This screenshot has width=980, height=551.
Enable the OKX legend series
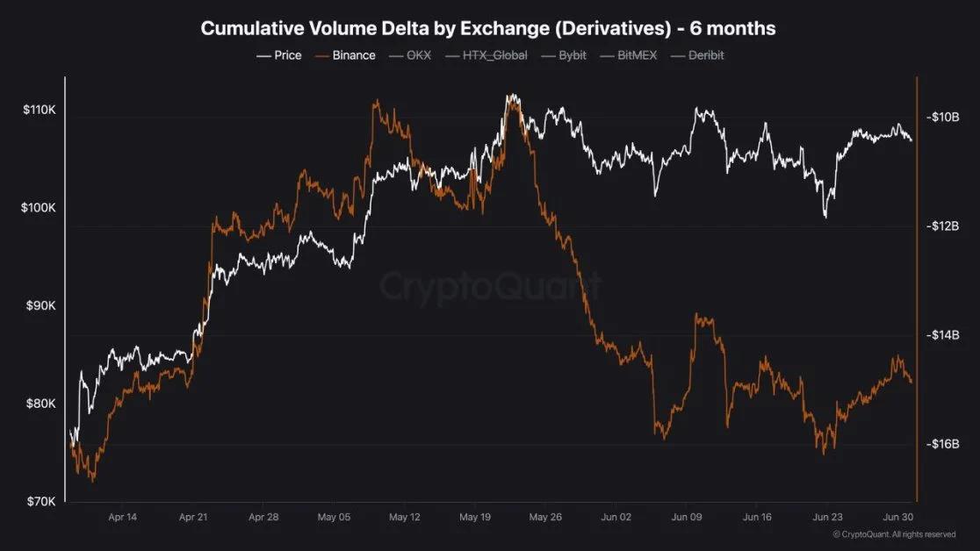[x=410, y=55]
